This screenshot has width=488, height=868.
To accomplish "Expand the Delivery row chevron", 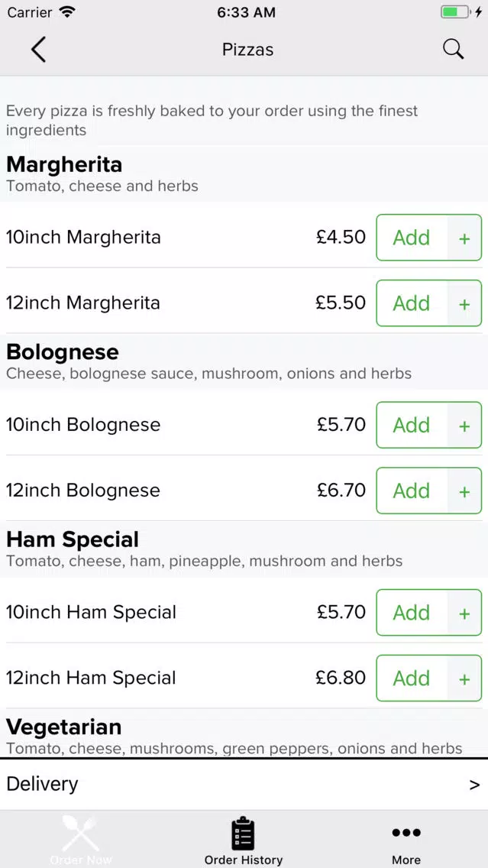I will (474, 785).
